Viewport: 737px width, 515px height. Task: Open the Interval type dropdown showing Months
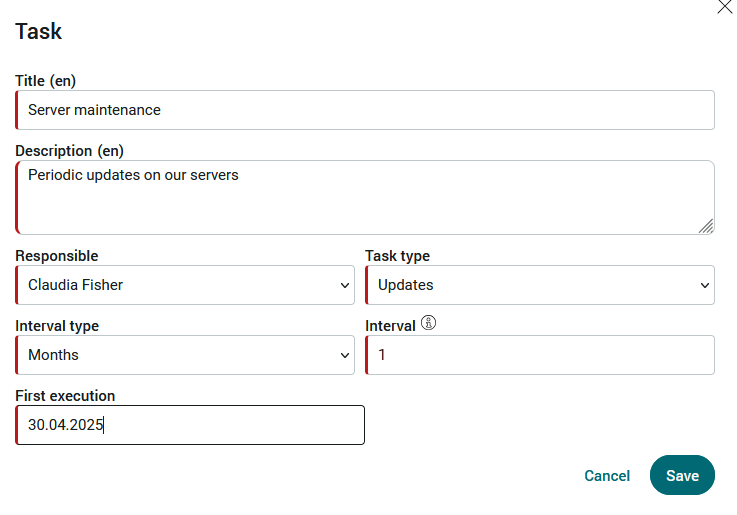(185, 355)
